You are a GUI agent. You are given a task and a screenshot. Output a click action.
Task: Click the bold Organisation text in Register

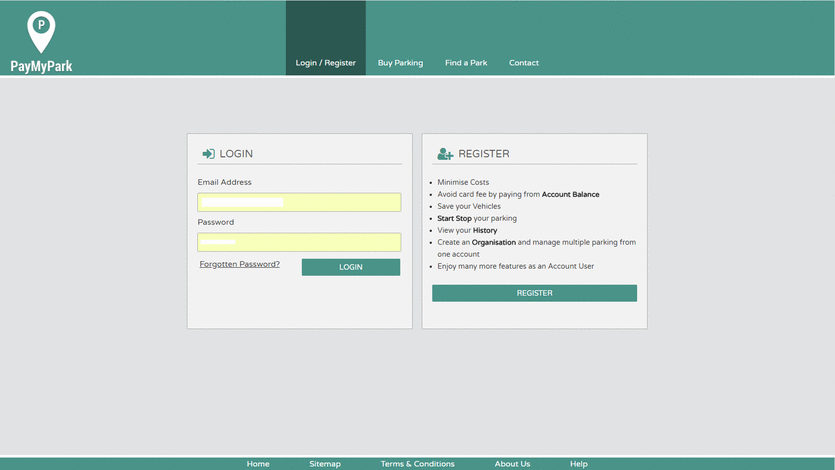coord(493,243)
